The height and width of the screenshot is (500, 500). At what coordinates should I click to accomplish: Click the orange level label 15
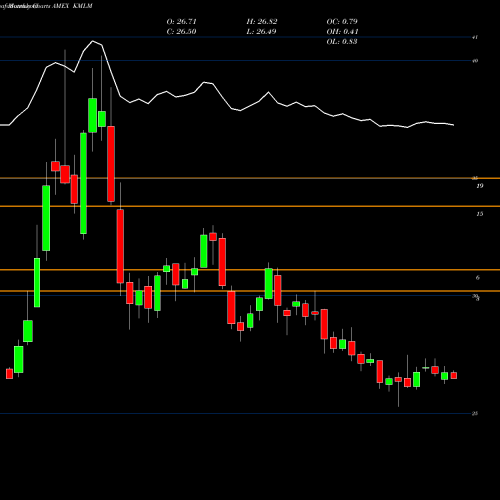[480, 214]
